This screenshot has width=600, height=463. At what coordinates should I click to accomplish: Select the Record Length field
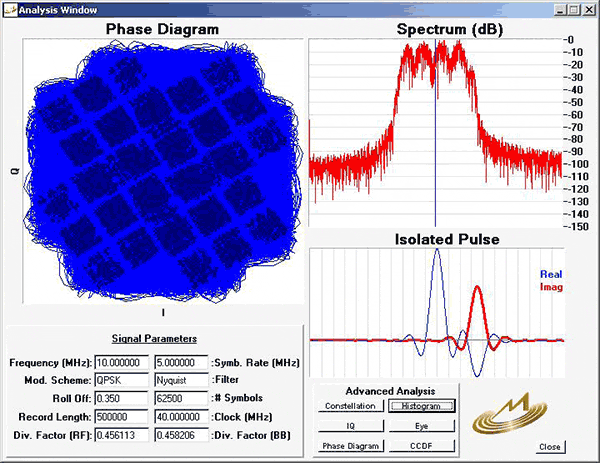click(122, 416)
